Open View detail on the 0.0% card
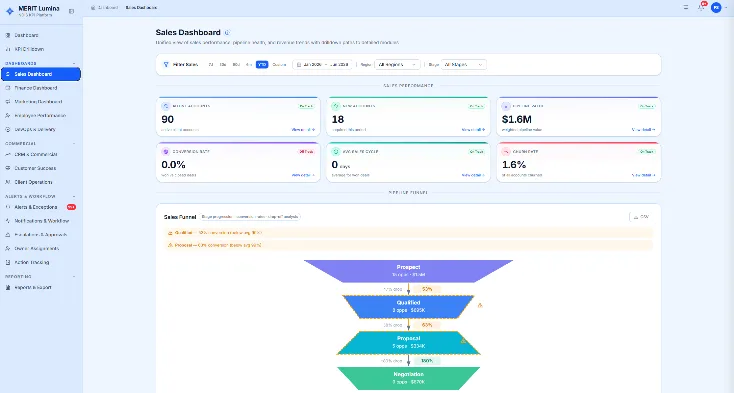 pos(303,175)
